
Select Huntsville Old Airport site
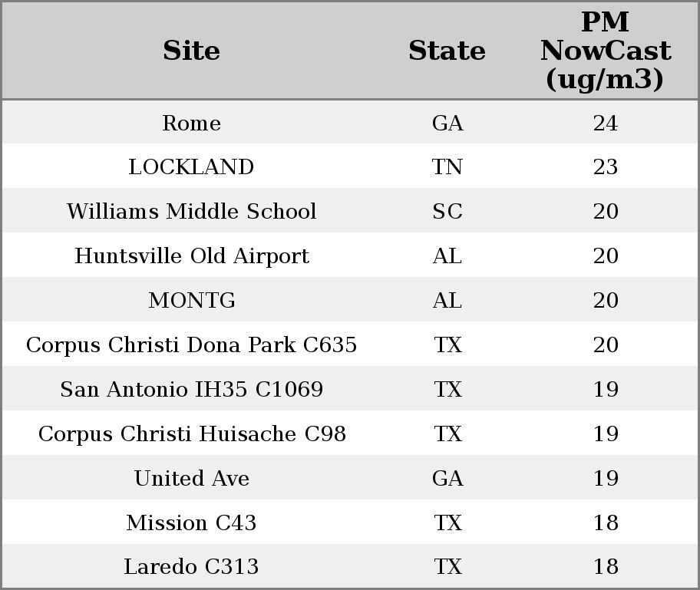coord(192,256)
